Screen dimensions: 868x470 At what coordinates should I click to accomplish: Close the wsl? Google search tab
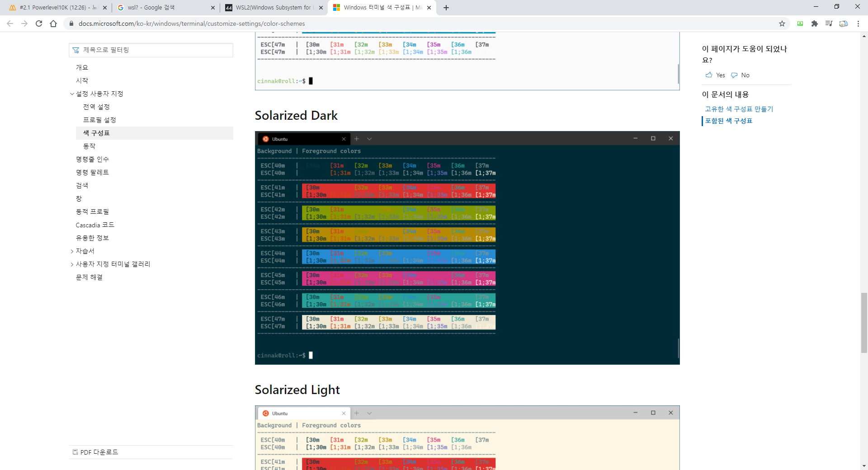(x=213, y=8)
